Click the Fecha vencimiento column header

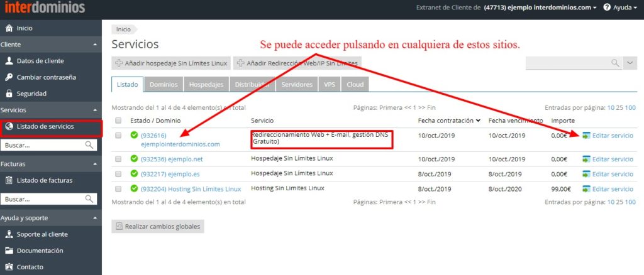(x=516, y=121)
